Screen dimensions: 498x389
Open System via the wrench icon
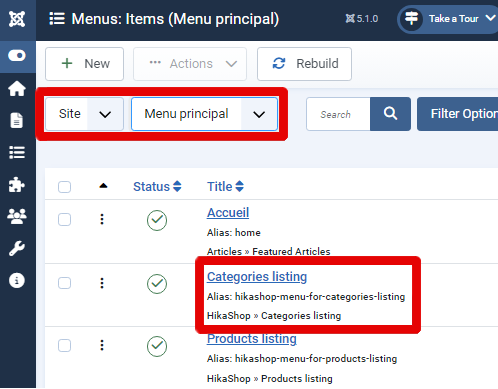[17, 248]
